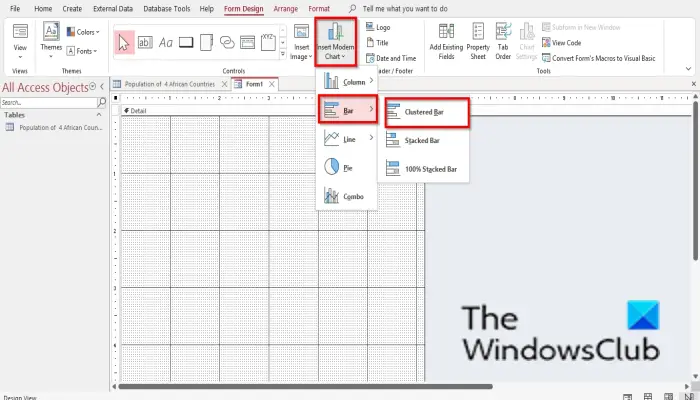Screen dimensions: 700x400
Task: Pick the Text Box control
Action: click(x=145, y=42)
